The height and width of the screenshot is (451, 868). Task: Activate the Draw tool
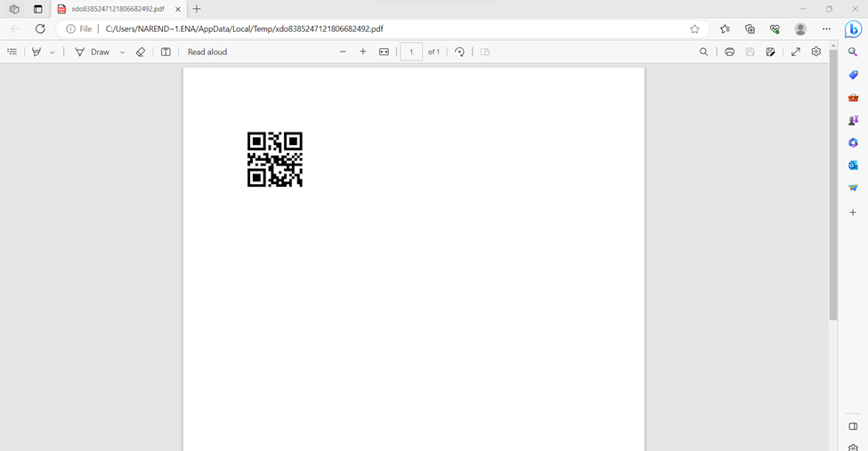93,52
